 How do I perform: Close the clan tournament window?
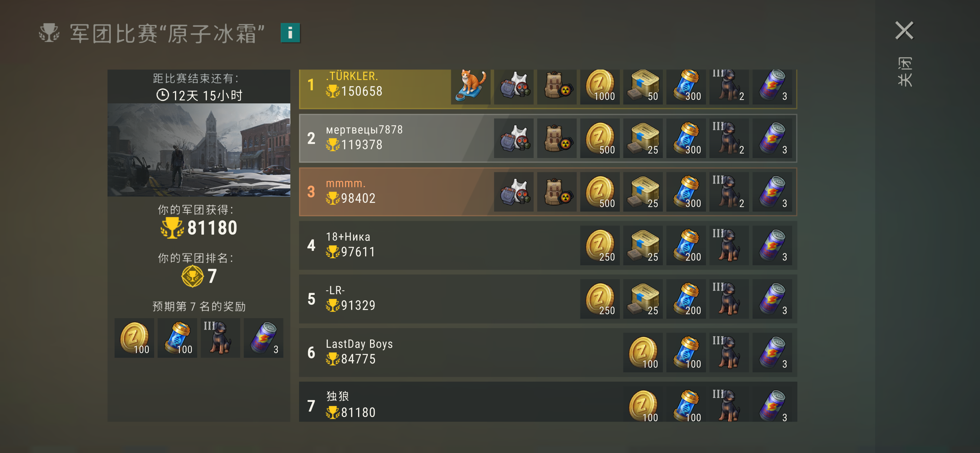click(904, 30)
